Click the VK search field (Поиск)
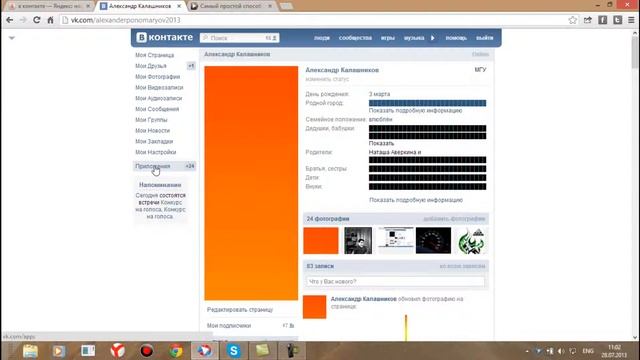Screen dimensions: 640x360 [239, 38]
